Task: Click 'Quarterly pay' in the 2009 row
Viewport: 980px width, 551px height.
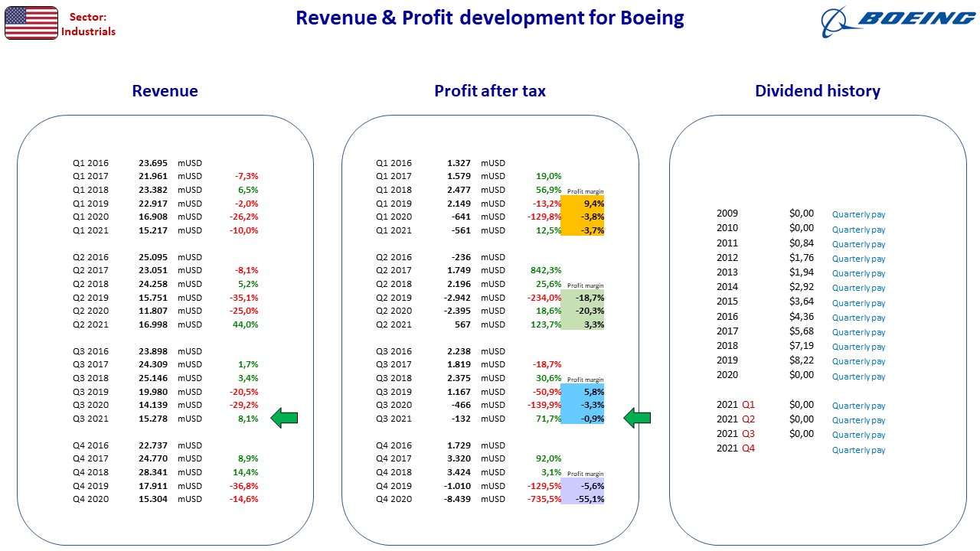Action: tap(859, 215)
